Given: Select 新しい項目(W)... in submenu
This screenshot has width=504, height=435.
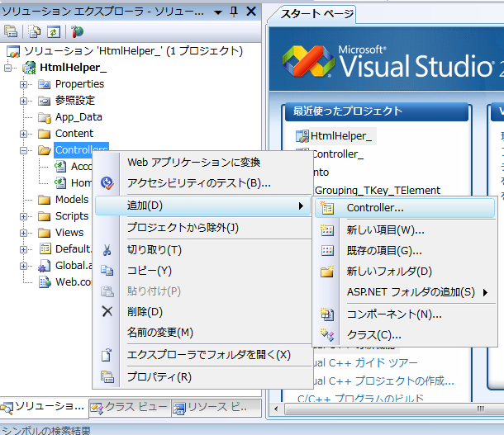Looking at the screenshot, I should point(405,229).
